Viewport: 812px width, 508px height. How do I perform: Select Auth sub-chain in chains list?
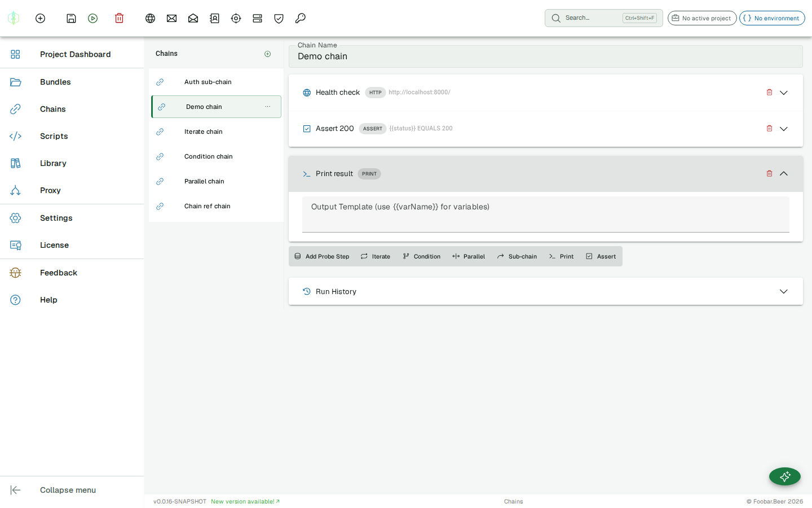click(216, 82)
